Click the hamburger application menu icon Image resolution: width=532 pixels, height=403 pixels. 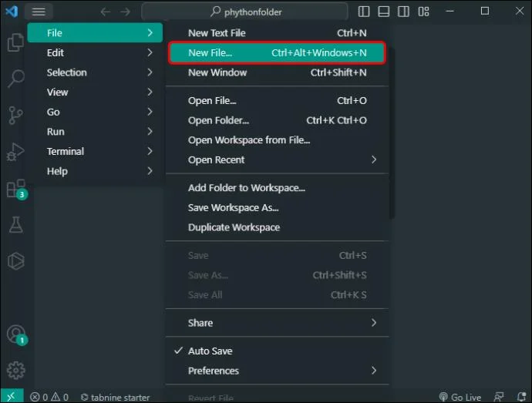39,12
